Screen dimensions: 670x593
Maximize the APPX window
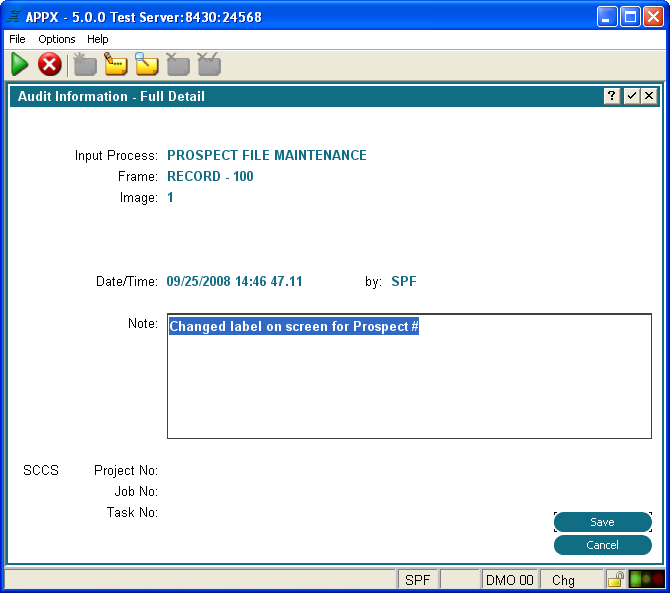tap(630, 17)
